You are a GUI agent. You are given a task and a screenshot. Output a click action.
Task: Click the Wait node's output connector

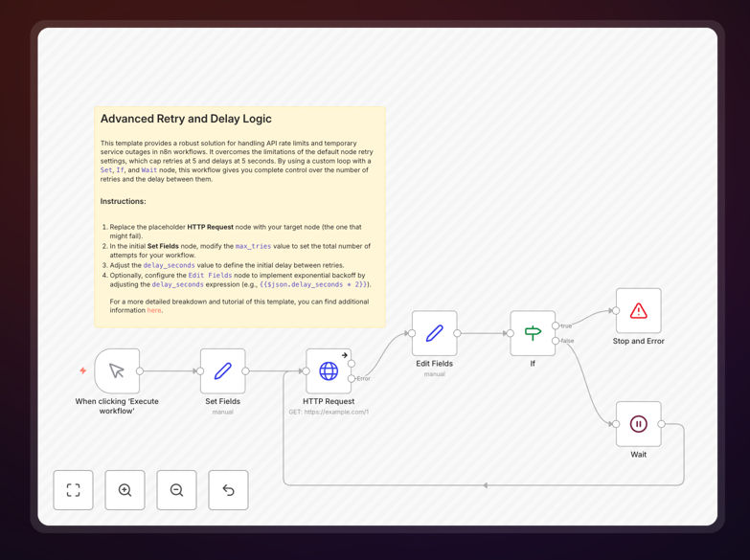coord(661,424)
